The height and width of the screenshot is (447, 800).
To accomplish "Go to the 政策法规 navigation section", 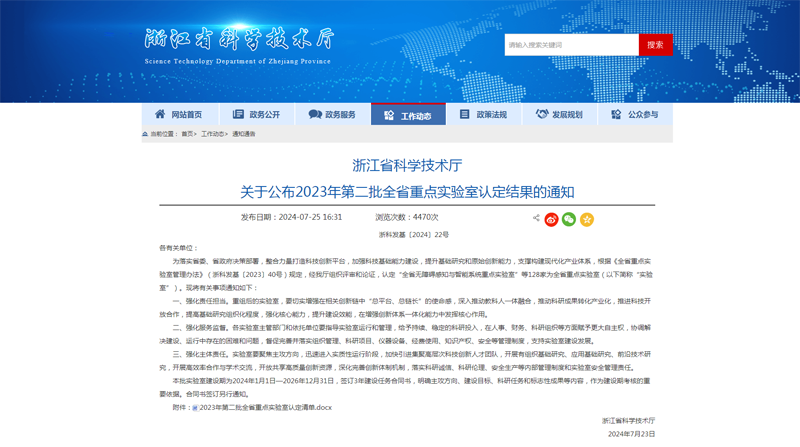I will pyautogui.click(x=484, y=115).
